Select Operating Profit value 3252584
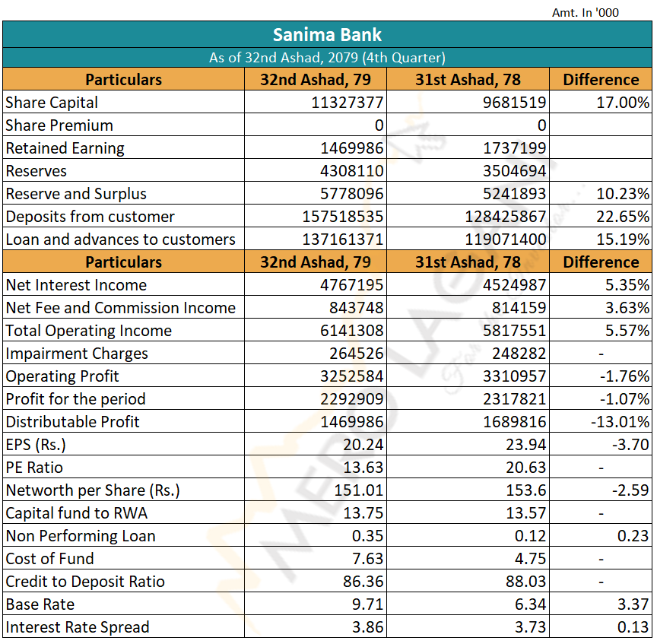This screenshot has width=657, height=644. tap(352, 376)
